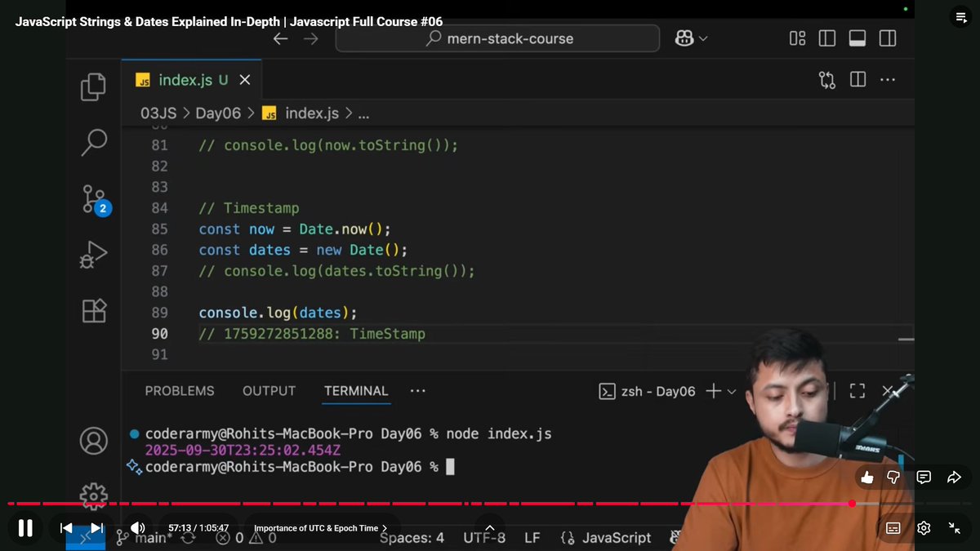Open the Search view
Screen dimensions: 980x551
(93, 142)
